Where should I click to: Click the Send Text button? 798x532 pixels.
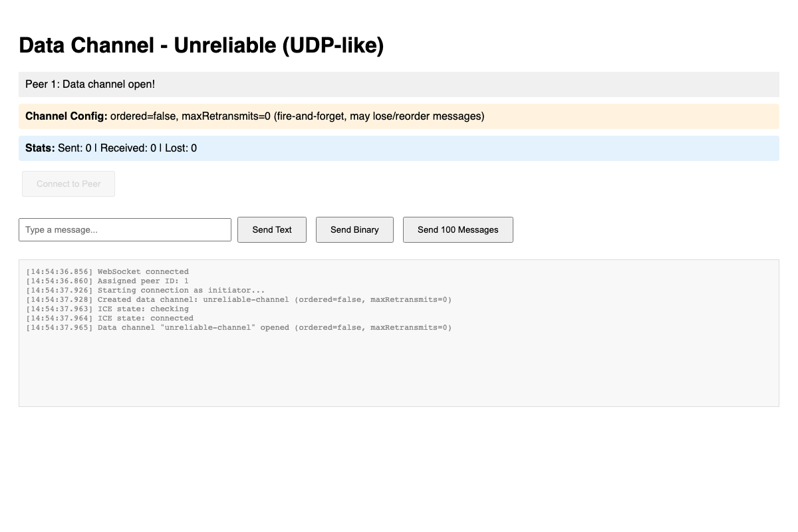(x=272, y=229)
